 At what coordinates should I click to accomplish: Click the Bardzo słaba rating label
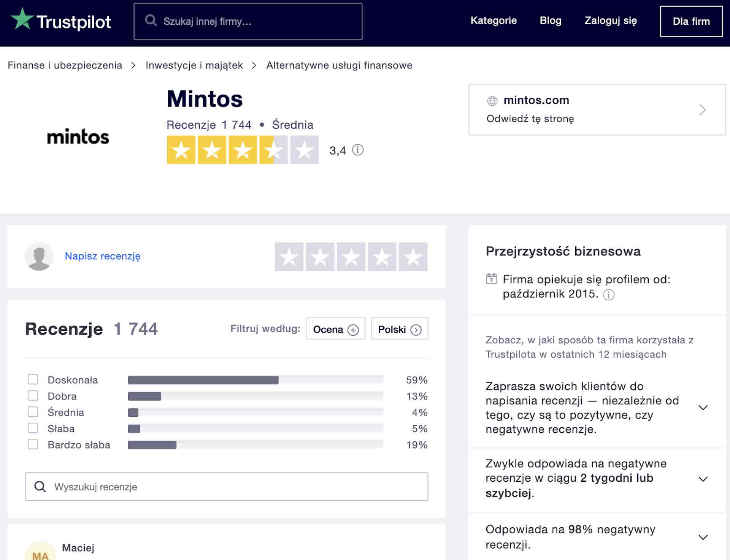(79, 445)
